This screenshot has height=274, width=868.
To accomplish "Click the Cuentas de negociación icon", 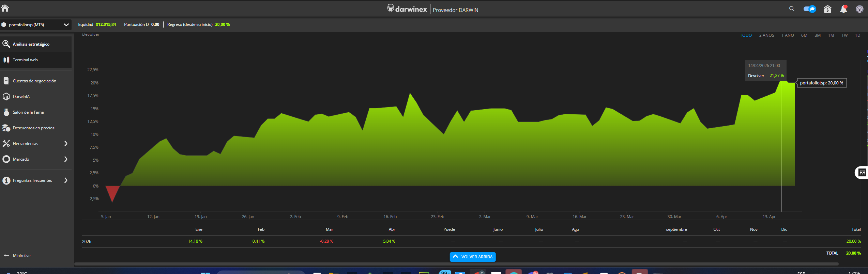I will point(6,81).
